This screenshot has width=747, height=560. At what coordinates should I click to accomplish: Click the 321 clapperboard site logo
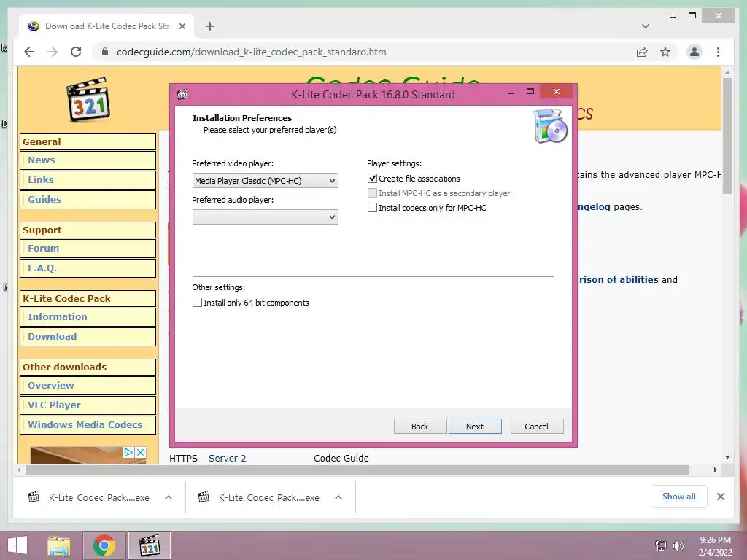88,99
